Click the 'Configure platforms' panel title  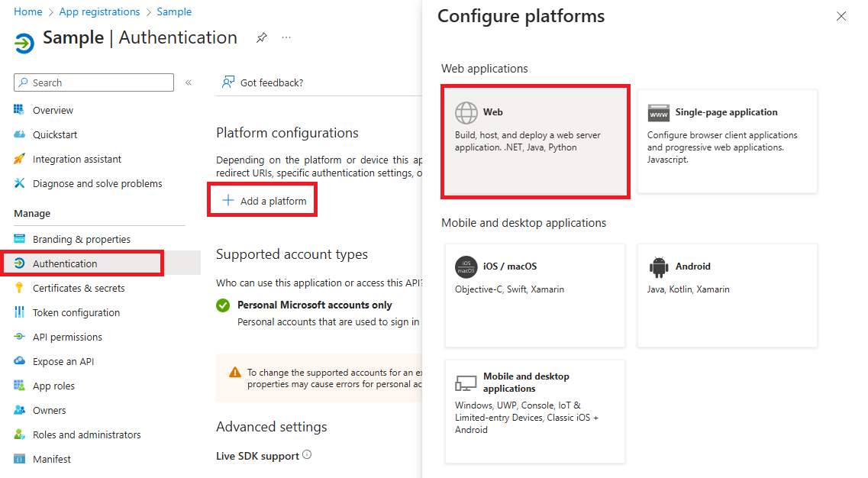tap(521, 17)
